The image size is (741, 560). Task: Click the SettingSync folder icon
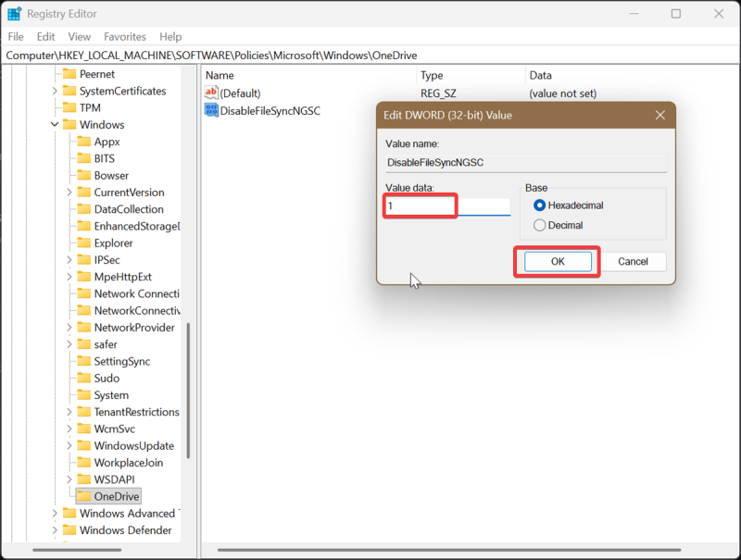pyautogui.click(x=83, y=361)
